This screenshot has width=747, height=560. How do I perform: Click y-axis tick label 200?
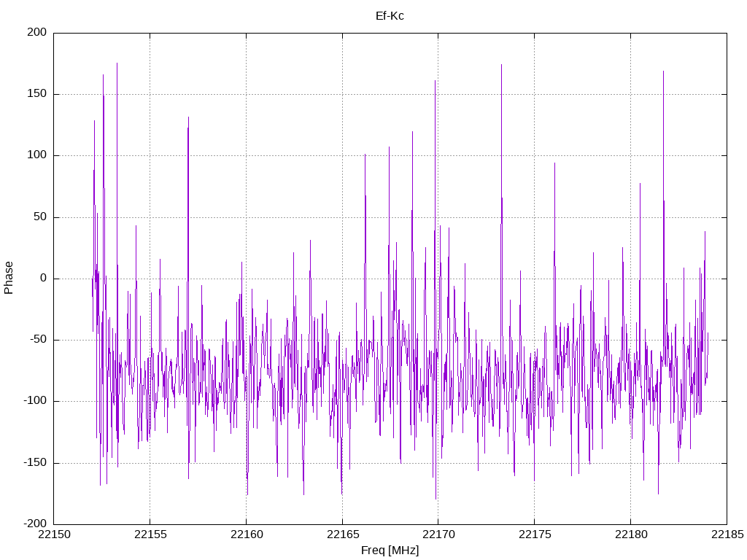37,32
